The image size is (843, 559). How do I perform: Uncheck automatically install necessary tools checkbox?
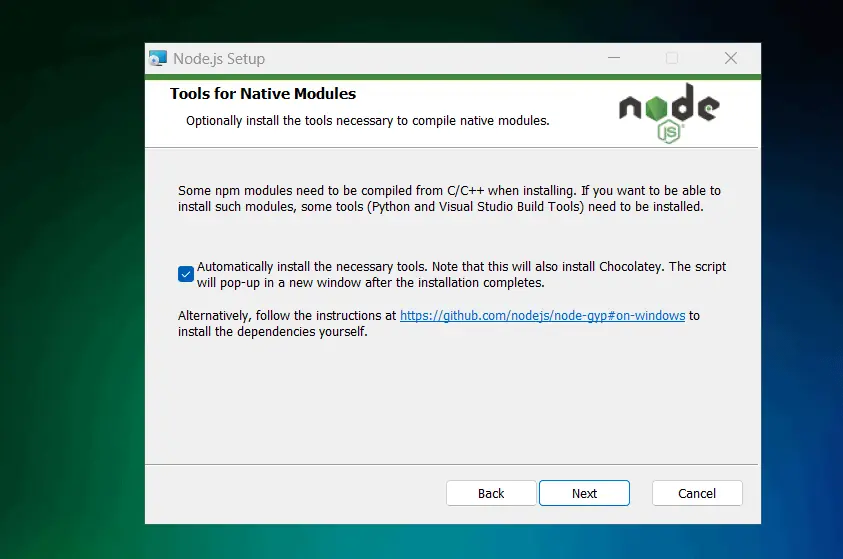coord(185,274)
